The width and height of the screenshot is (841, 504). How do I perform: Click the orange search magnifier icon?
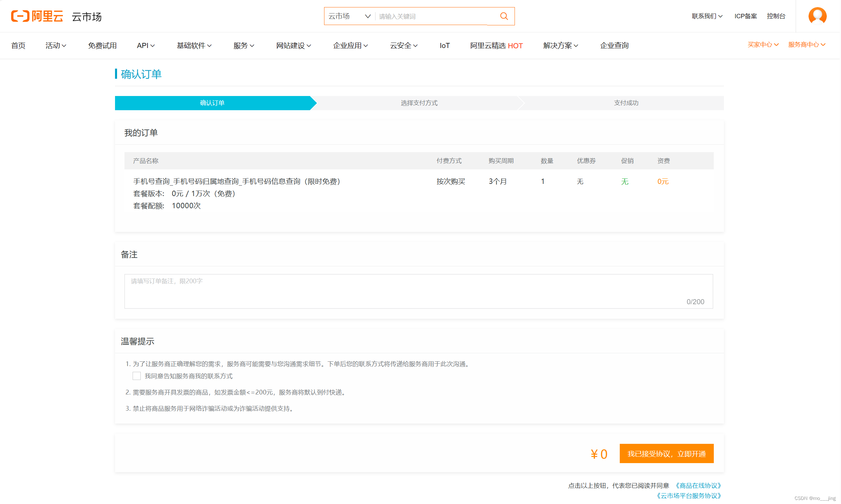click(x=504, y=16)
